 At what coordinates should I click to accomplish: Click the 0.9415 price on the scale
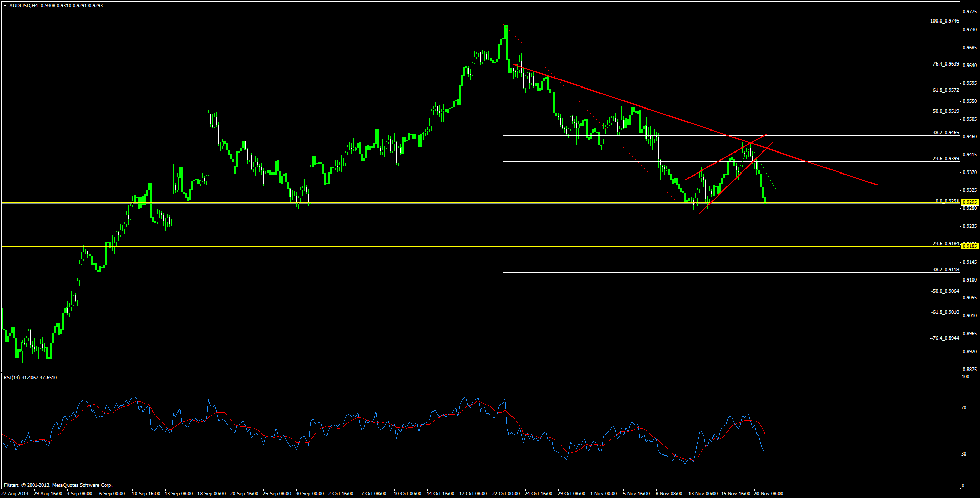click(x=970, y=155)
